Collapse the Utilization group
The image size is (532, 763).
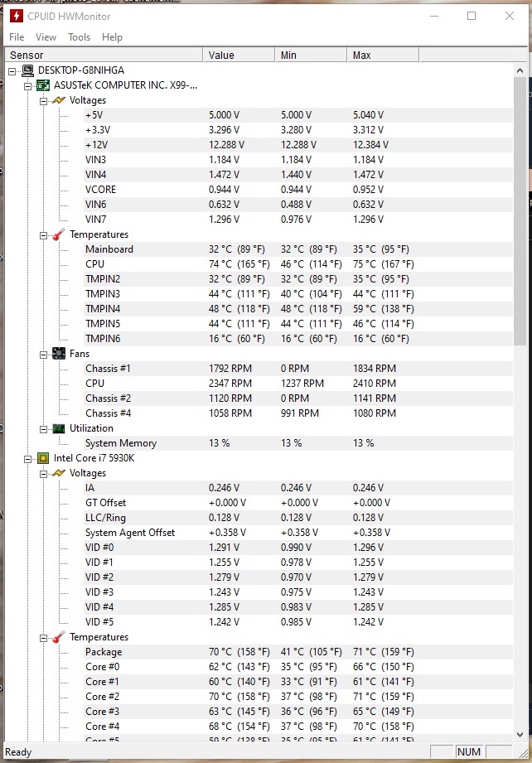(x=43, y=429)
